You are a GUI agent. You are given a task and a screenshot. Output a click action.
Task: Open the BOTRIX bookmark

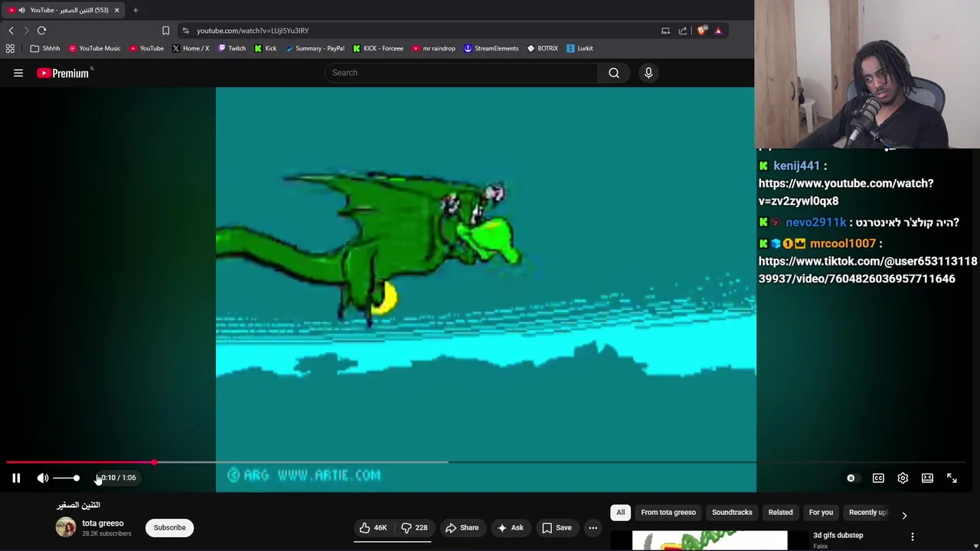[x=542, y=48]
